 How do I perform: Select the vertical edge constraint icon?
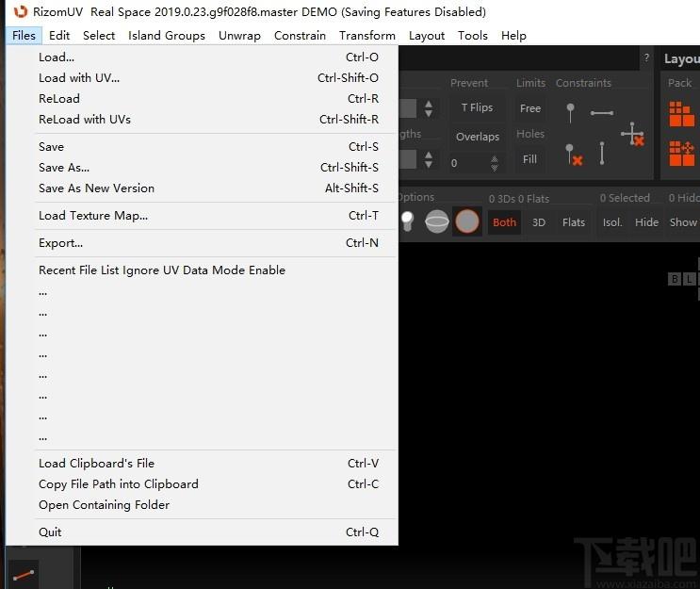[x=602, y=154]
